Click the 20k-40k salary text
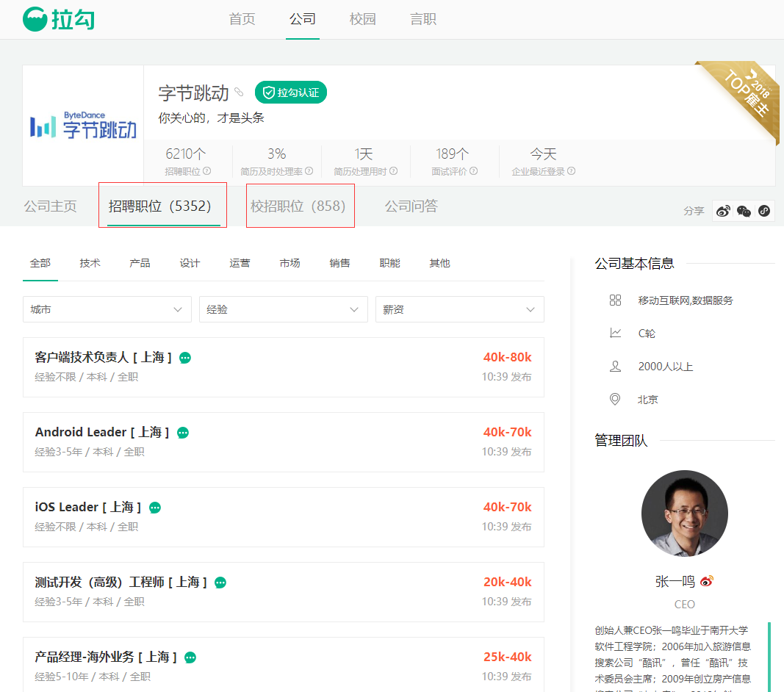 coord(507,583)
